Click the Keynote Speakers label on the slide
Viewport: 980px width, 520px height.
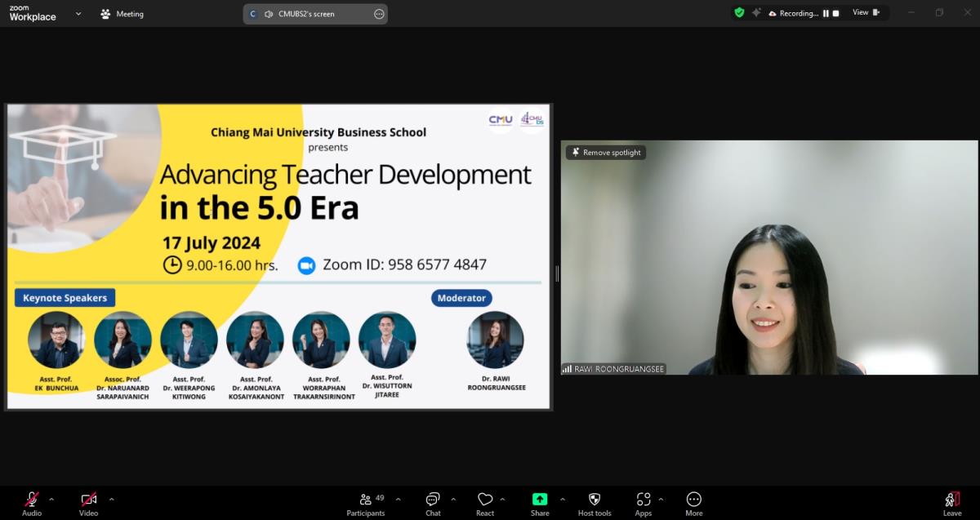[65, 298]
